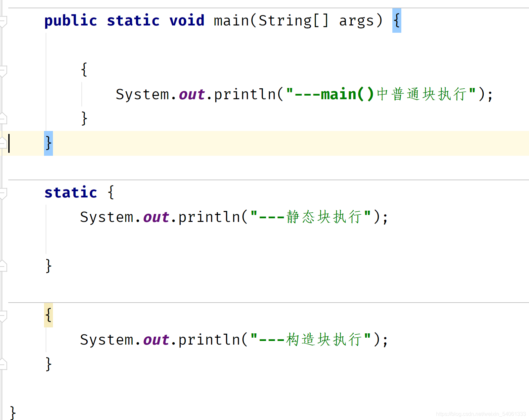Click 'println' in the 静态块 statement

[x=209, y=217]
